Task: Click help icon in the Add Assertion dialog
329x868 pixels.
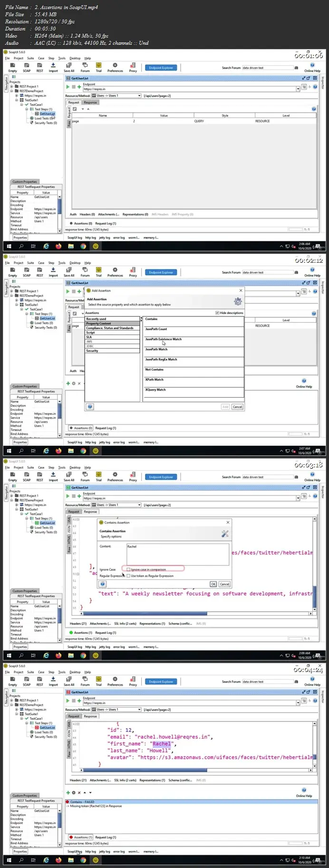Action: [x=90, y=406]
